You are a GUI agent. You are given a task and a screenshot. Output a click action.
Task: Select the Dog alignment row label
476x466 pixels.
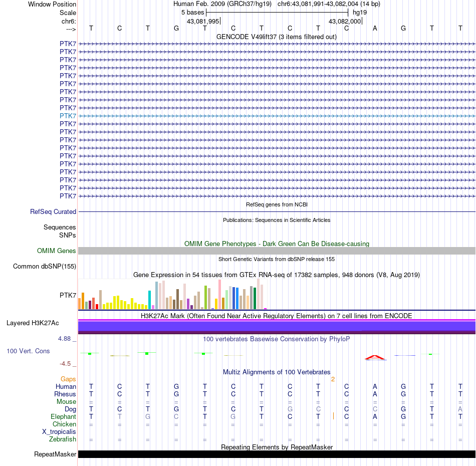click(x=71, y=409)
